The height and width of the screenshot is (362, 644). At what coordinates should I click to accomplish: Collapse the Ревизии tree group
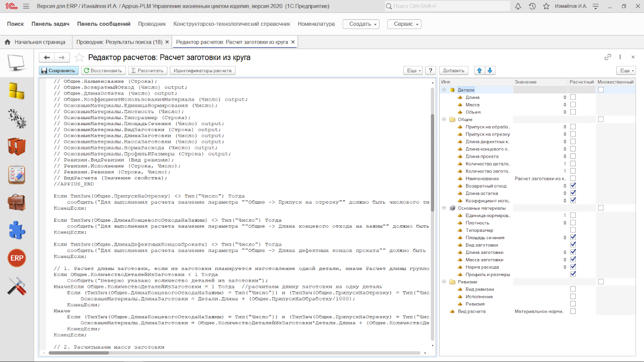[x=444, y=282]
